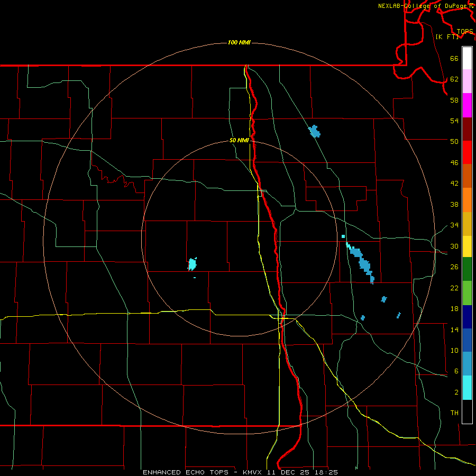The image size is (476, 476).
Task: Click legend value label '42'
Action: tap(454, 184)
